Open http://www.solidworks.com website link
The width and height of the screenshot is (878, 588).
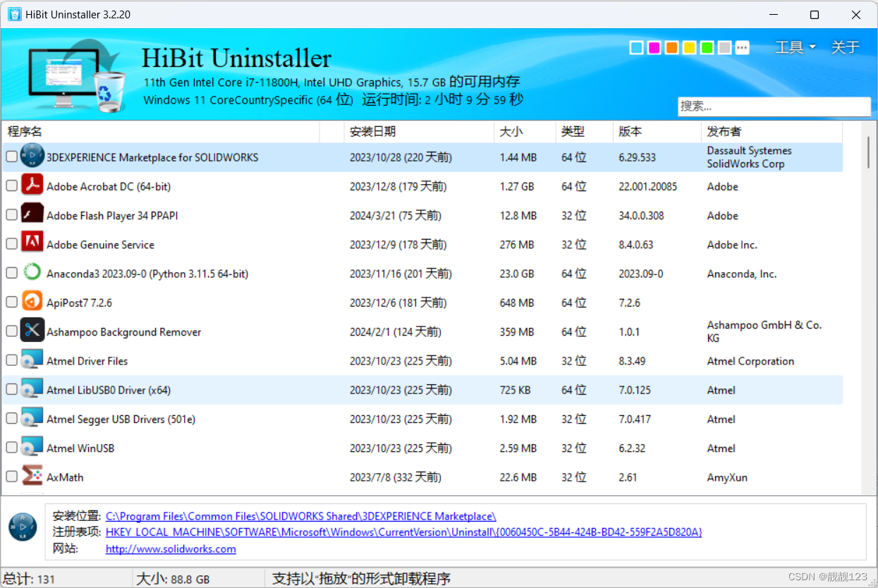point(171,549)
